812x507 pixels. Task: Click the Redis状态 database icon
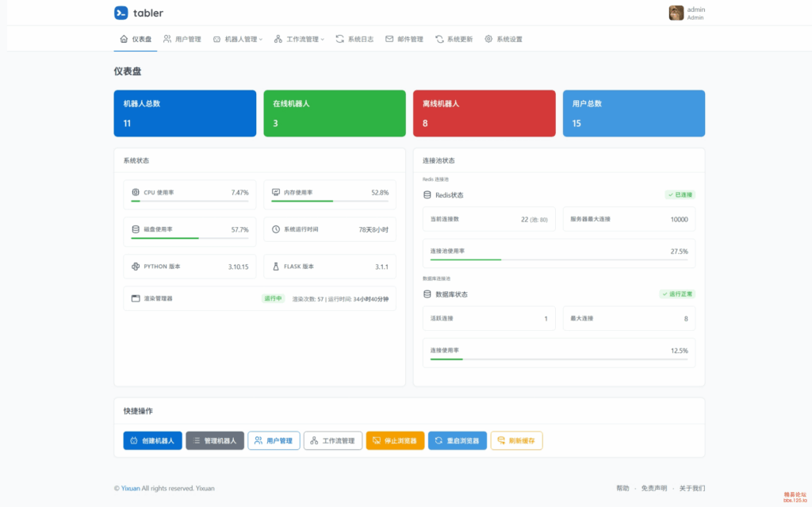[x=427, y=195]
